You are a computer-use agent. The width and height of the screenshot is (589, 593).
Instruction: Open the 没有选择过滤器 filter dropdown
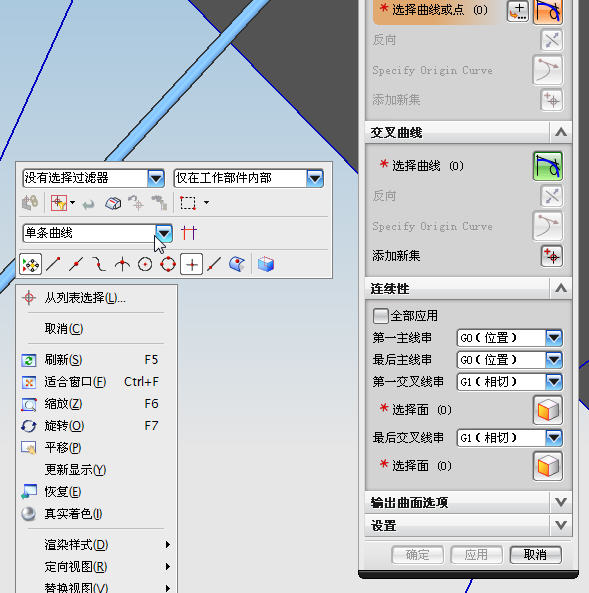[x=156, y=178]
